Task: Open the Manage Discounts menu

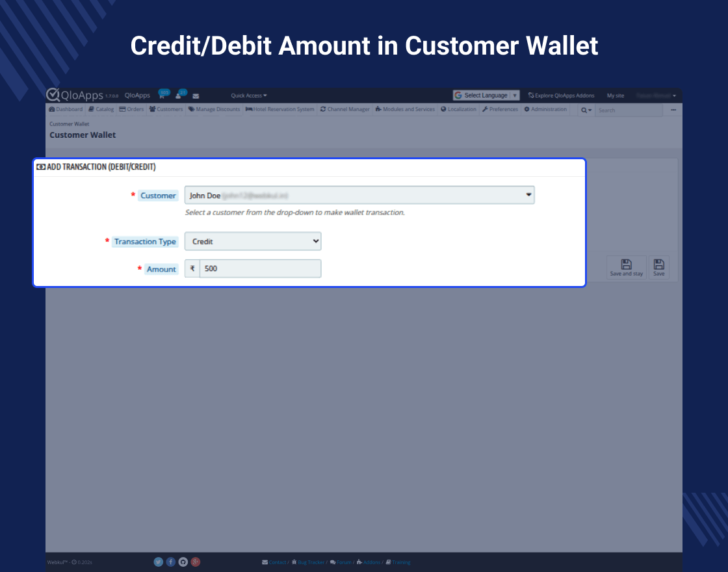Action: [214, 110]
